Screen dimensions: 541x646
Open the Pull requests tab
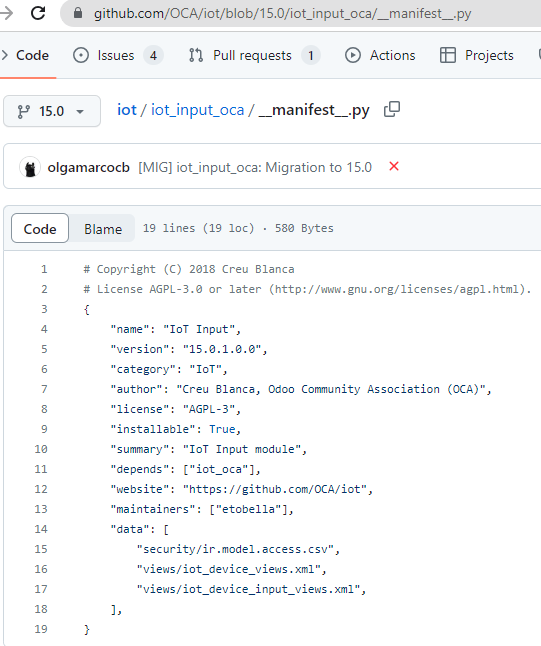tap(254, 55)
